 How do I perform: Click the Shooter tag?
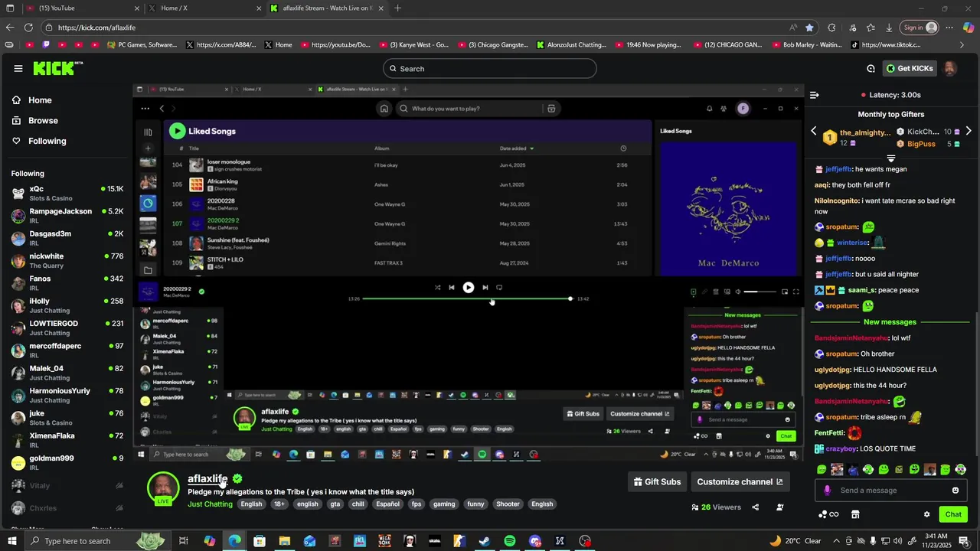click(508, 504)
